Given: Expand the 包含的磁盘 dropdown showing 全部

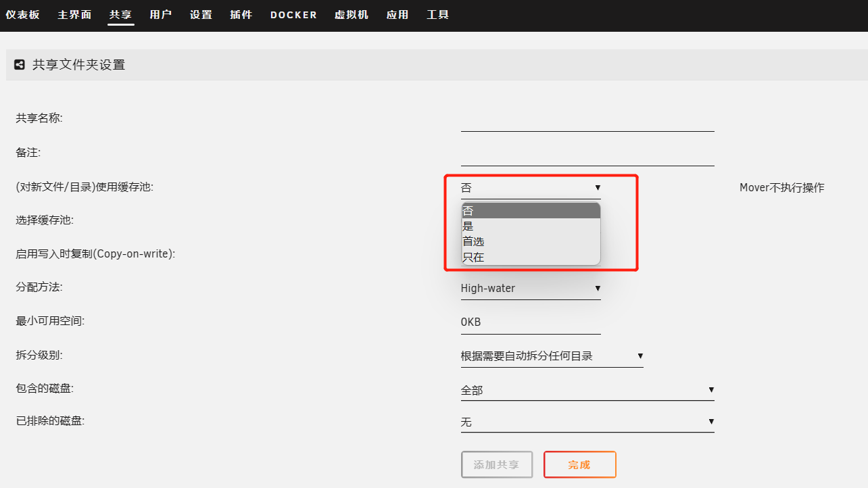Looking at the screenshot, I should click(587, 390).
